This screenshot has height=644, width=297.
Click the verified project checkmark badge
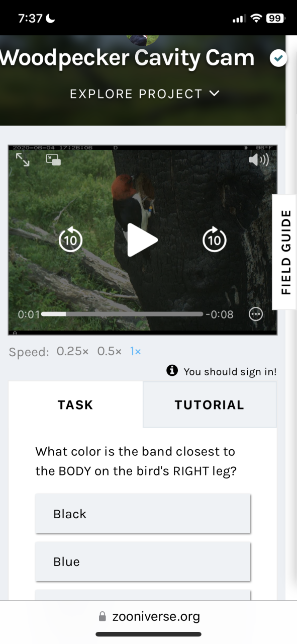(278, 58)
